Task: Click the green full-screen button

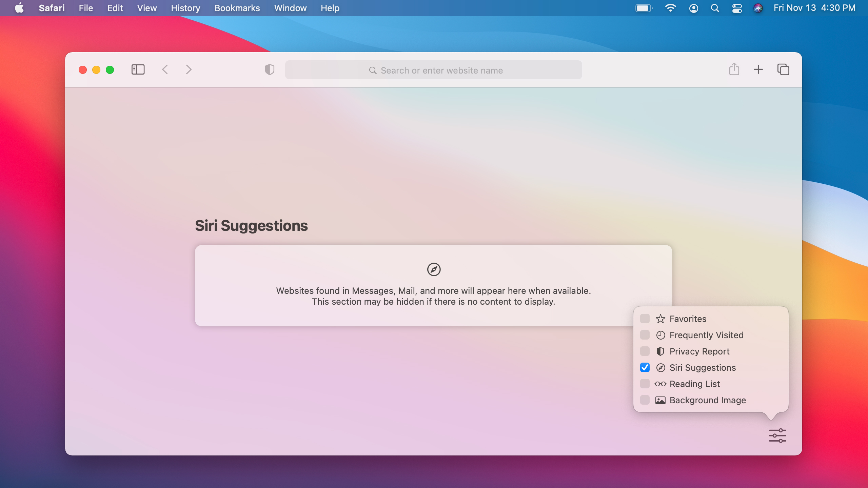Action: pyautogui.click(x=110, y=70)
